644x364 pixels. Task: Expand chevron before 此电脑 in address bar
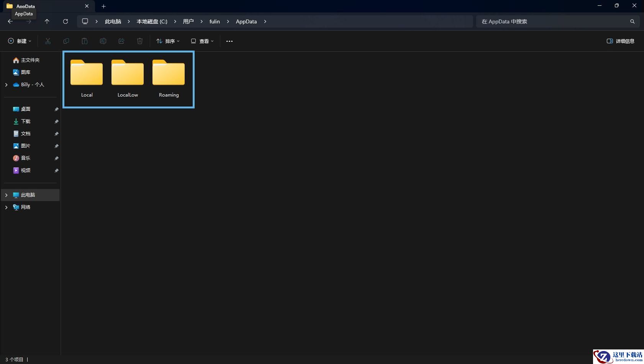click(97, 21)
